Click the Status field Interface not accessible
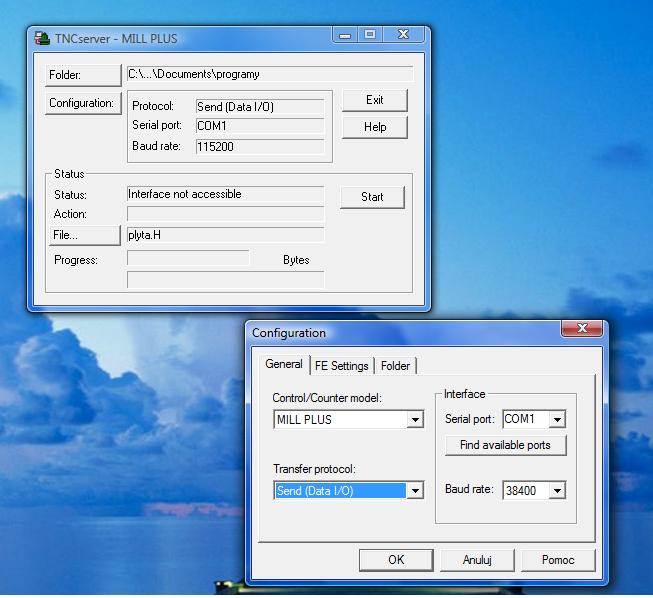Screen dimensions: 653x598 coord(225,194)
